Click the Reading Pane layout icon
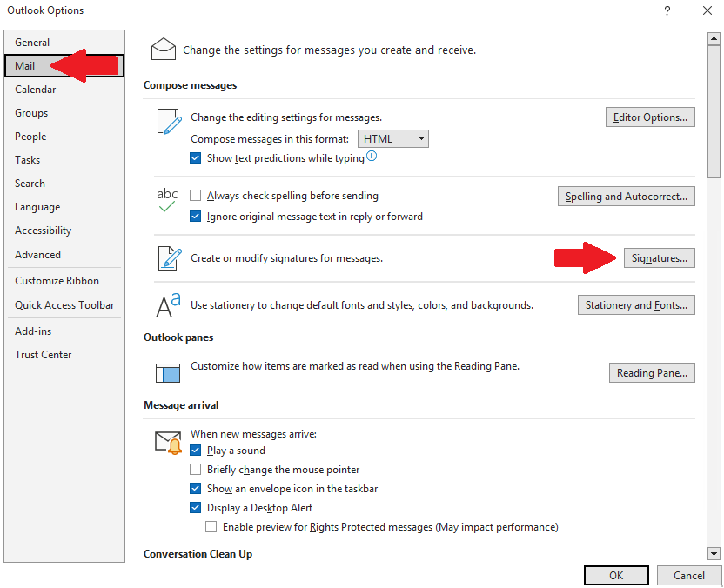The image size is (724, 588). pos(168,373)
